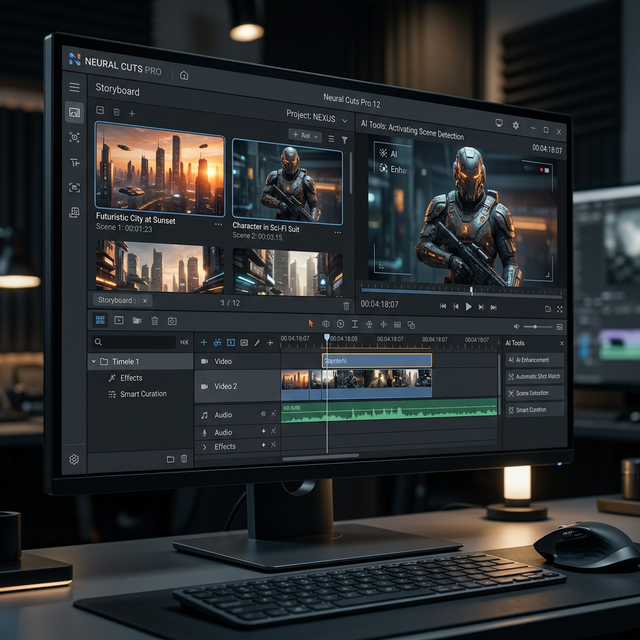Screen dimensions: 640x640
Task: Click the Home icon in the title bar
Action: click(184, 75)
